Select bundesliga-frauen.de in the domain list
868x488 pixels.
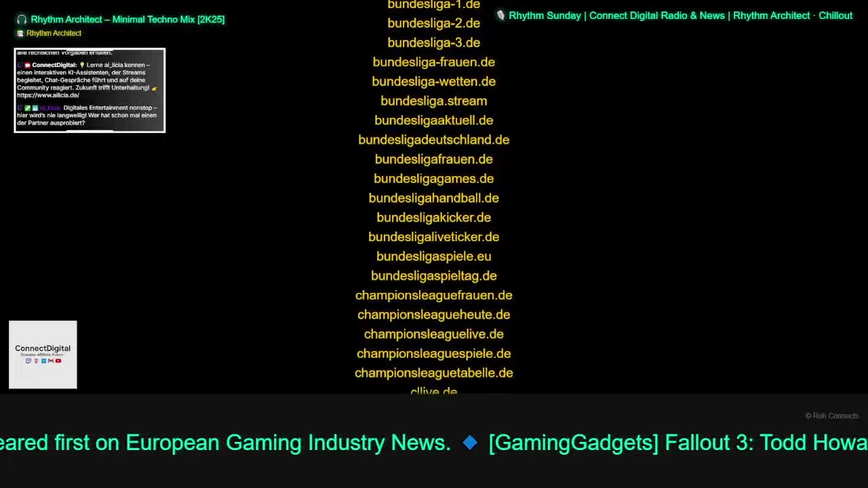click(x=434, y=62)
